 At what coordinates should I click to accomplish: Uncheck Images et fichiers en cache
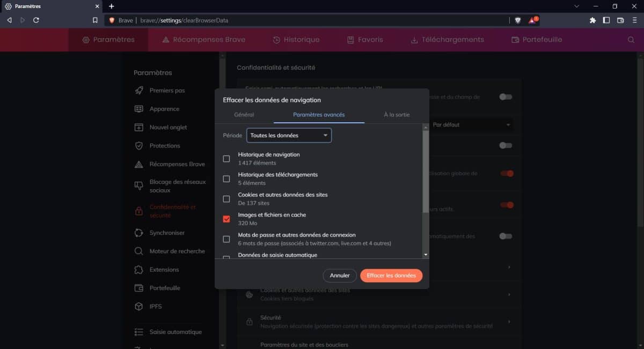[226, 219]
